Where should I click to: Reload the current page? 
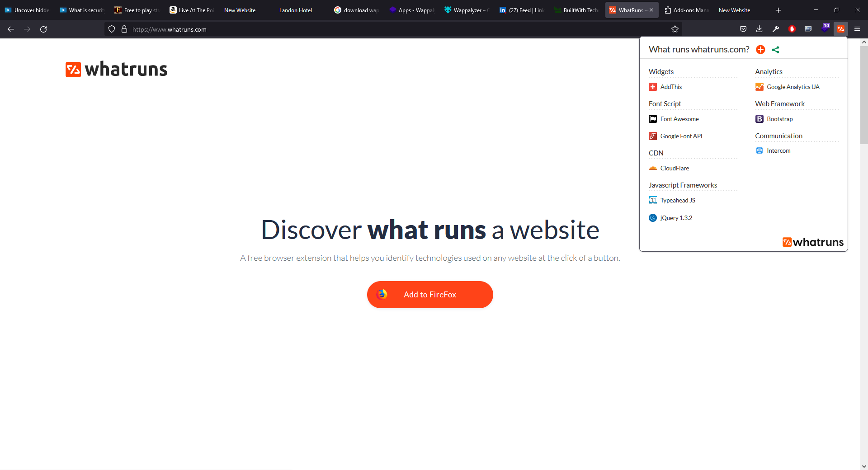point(43,29)
